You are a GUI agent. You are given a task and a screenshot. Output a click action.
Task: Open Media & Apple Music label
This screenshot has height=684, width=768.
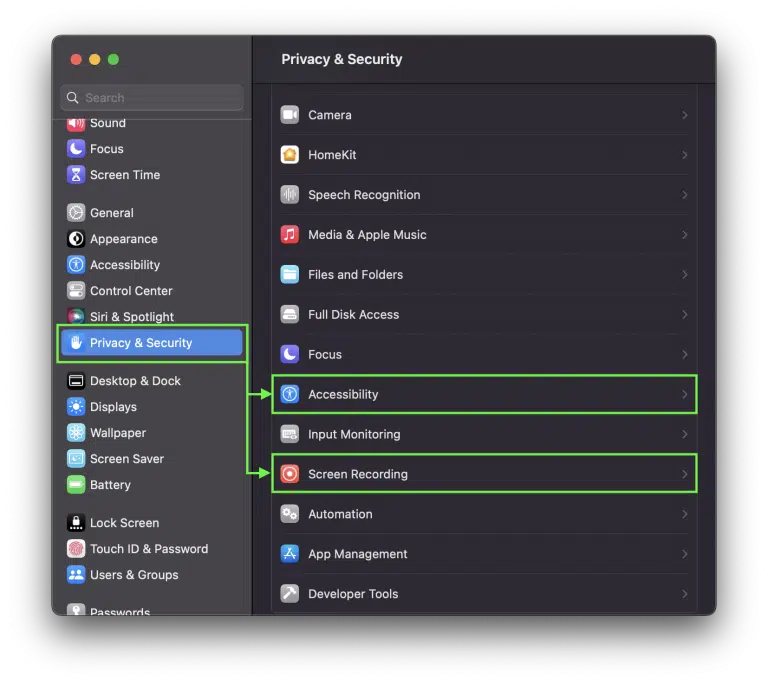click(367, 235)
